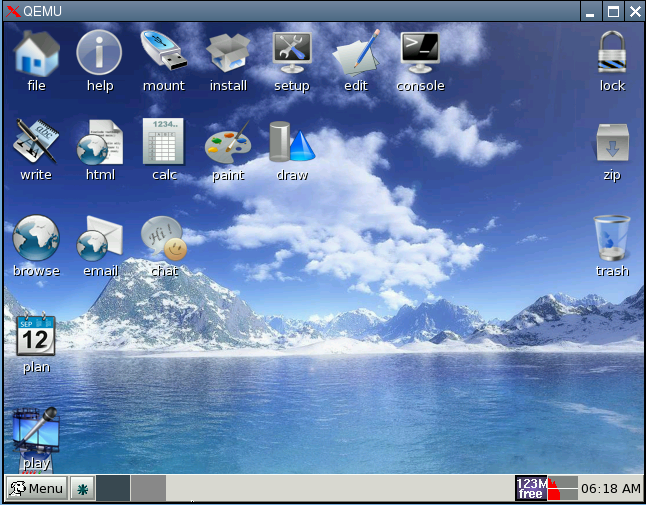Click the red CPU load graph

[x=563, y=488]
